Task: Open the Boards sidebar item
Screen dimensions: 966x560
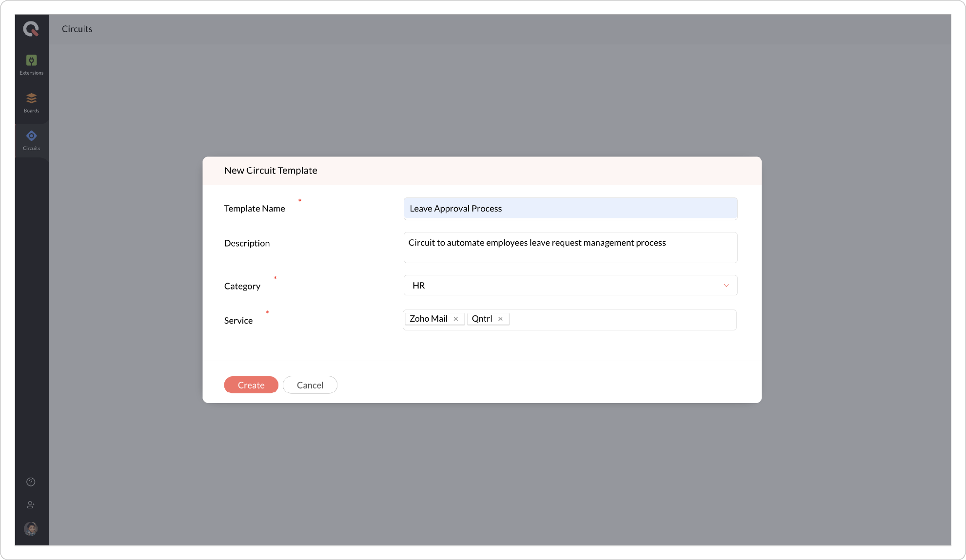Action: click(32, 103)
